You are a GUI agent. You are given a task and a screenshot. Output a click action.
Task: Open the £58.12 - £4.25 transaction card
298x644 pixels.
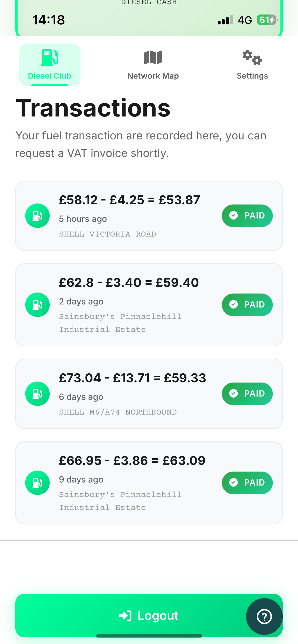[129, 200]
